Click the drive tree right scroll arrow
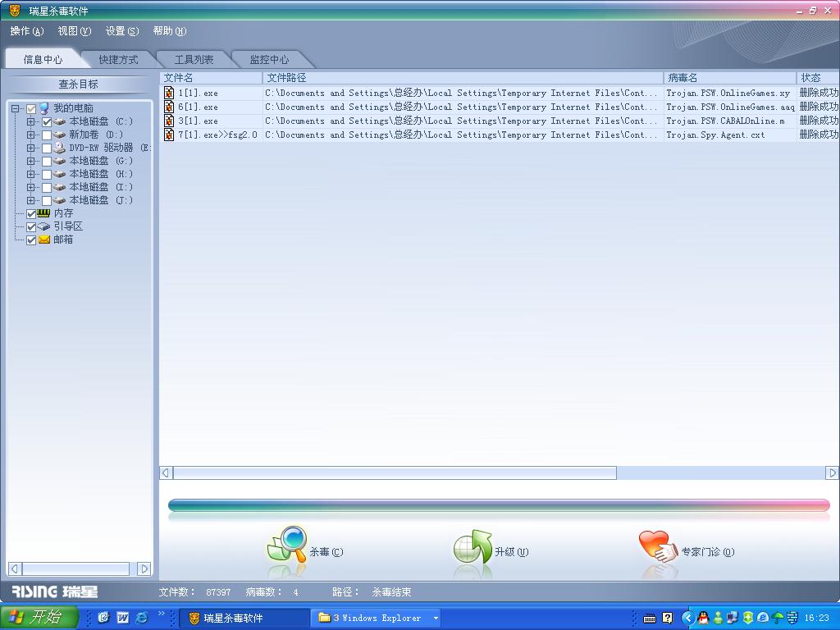Viewport: 840px width, 630px height. [144, 569]
